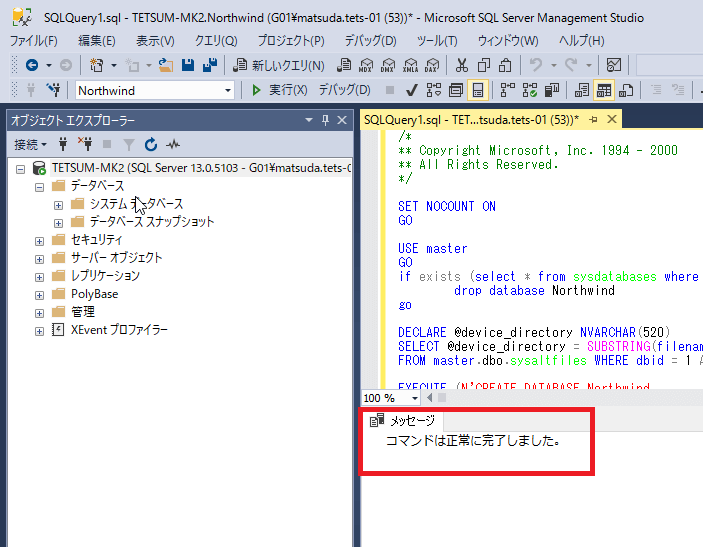Click the Connect Object Explorer plug icon
Screen dimensions: 703x547
(x=64, y=144)
